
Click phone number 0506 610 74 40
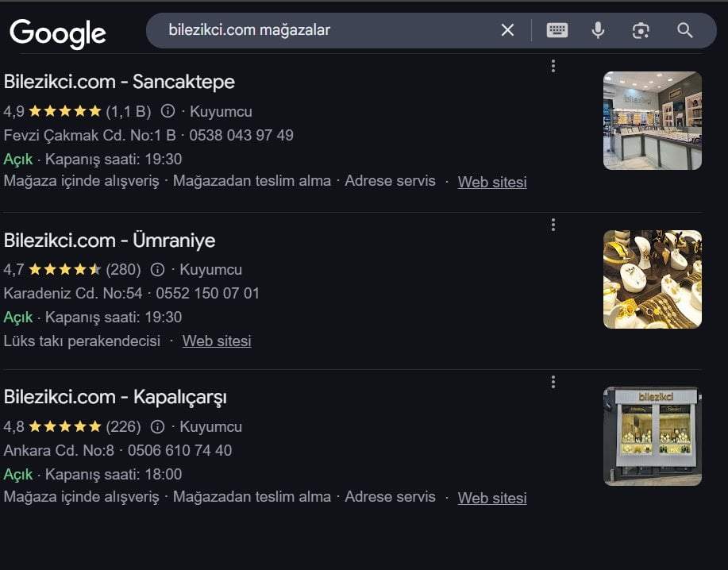pos(179,450)
